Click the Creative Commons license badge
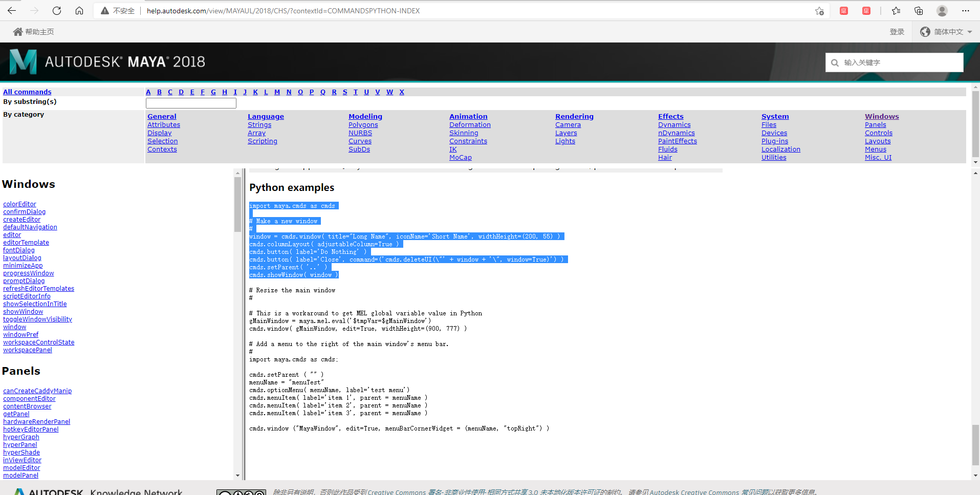The height and width of the screenshot is (495, 980). (241, 492)
